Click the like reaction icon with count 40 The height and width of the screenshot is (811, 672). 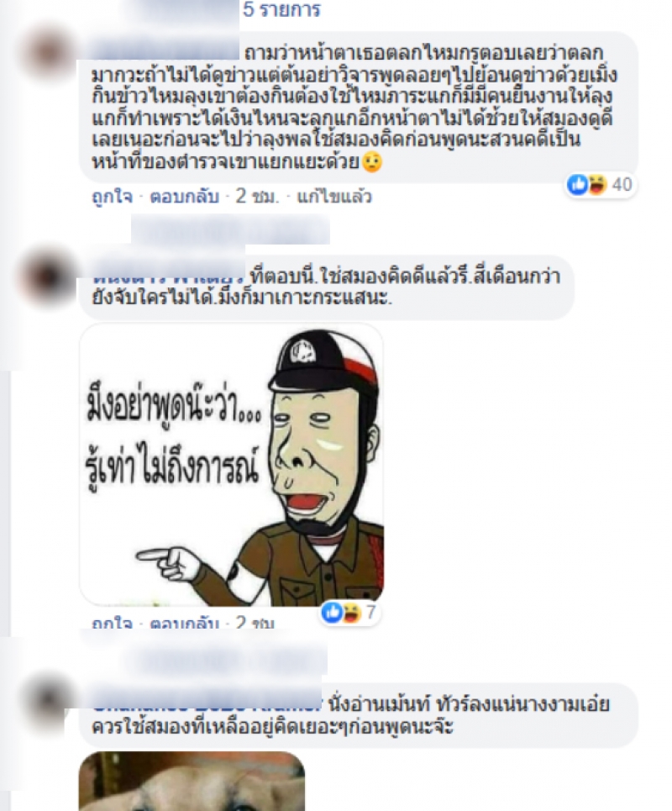tap(577, 185)
